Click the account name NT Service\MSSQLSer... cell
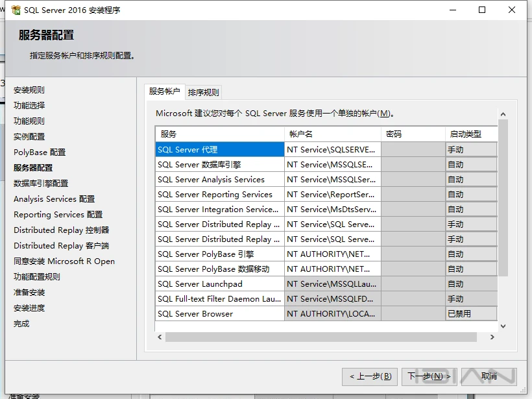The height and width of the screenshot is (399, 532). (332, 180)
